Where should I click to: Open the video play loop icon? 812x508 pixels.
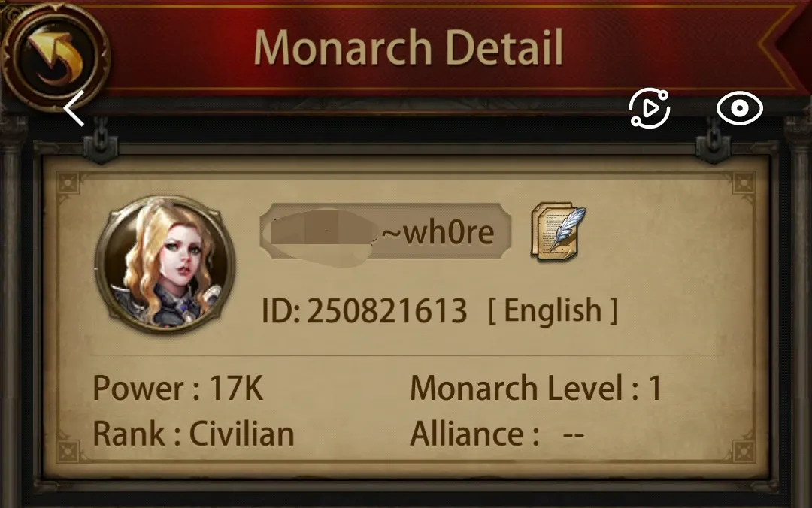tap(649, 108)
